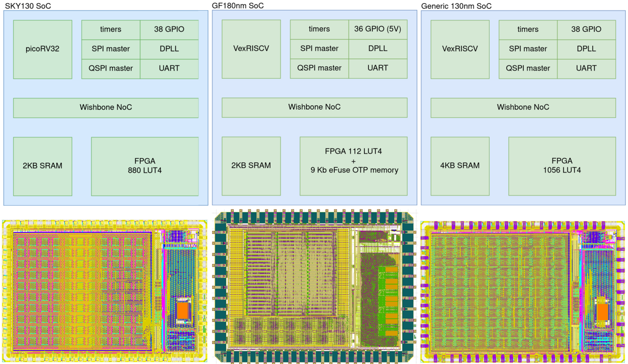Screen dimensions: 628x364
Task: Click QSPI master in the SKY130 SoC
Action: coord(111,69)
